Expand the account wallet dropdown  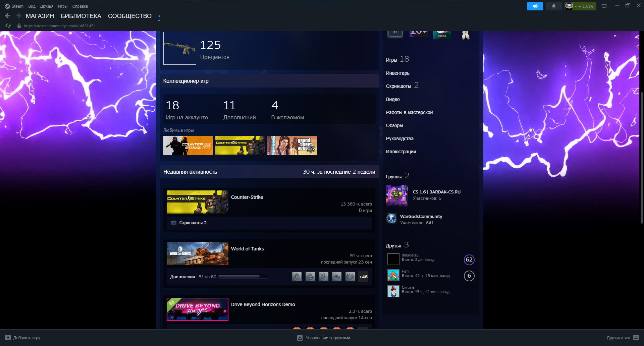point(580,6)
